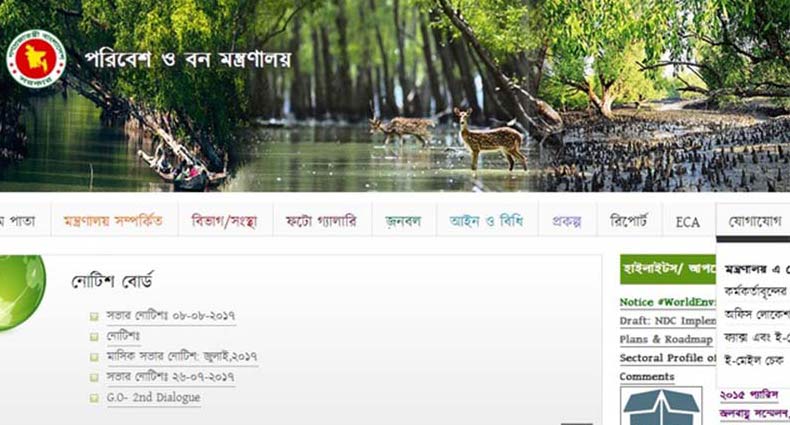Image resolution: width=790 pixels, height=425 pixels.
Task: Click the পরিবেশ ও বন মন্ত্রণালয় site title
Action: 187,59
